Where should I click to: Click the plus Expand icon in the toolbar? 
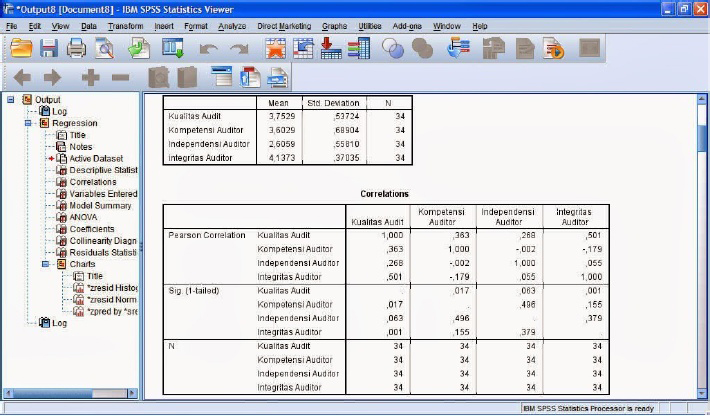[x=91, y=77]
